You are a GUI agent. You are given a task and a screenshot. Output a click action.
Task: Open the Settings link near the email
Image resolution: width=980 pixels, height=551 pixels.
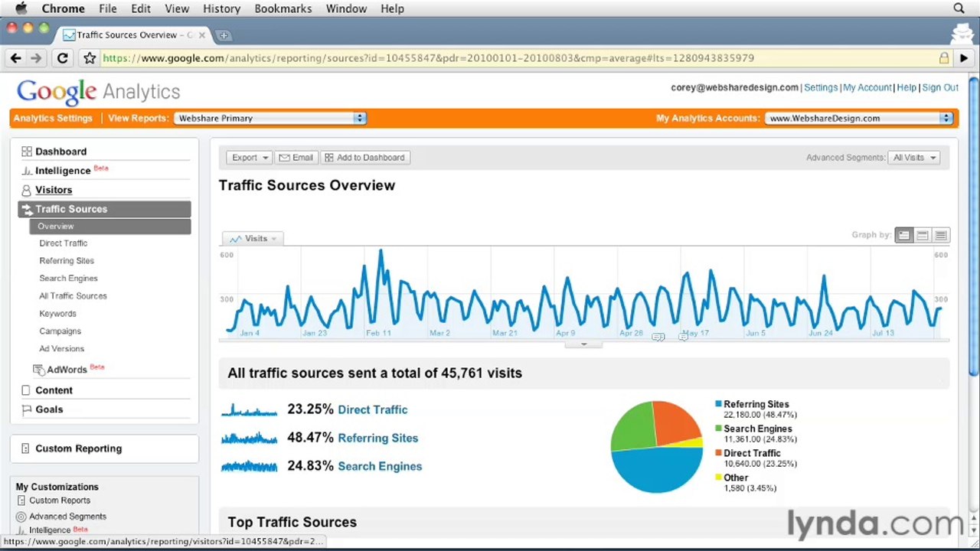(821, 88)
